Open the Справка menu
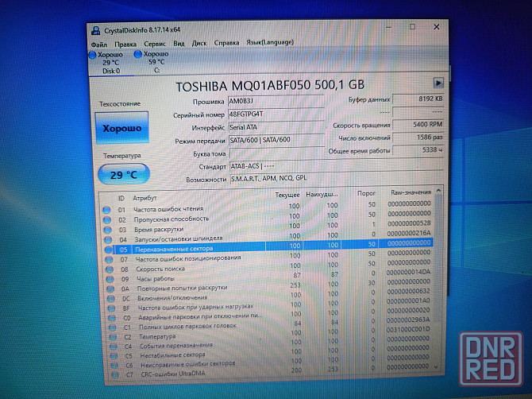The height and width of the screenshot is (399, 532). [x=226, y=43]
